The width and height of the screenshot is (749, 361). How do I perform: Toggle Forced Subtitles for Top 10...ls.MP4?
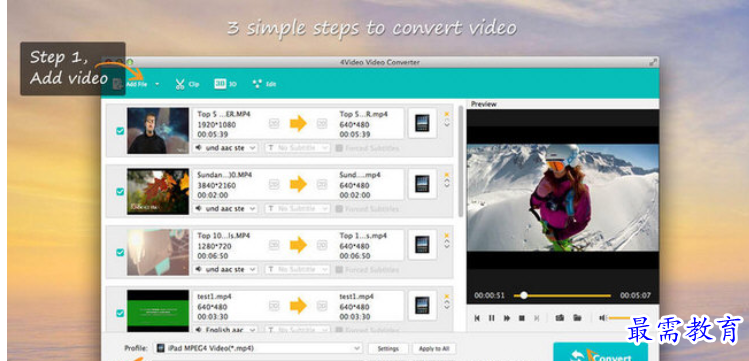click(x=339, y=269)
